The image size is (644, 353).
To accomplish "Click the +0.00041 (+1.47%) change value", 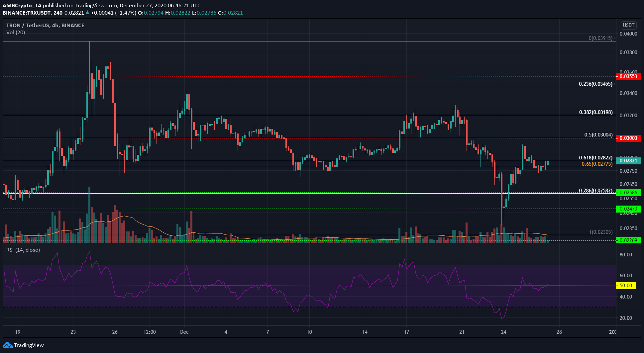I will (x=114, y=13).
